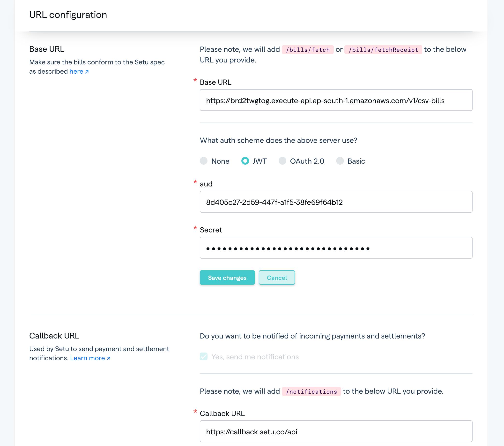Open the external-link arrow beside "here"

coord(87,71)
